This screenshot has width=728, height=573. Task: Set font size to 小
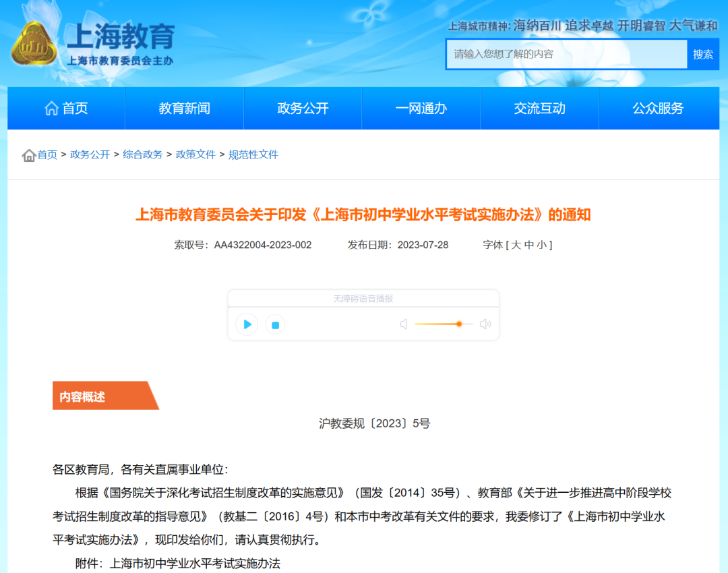[542, 245]
